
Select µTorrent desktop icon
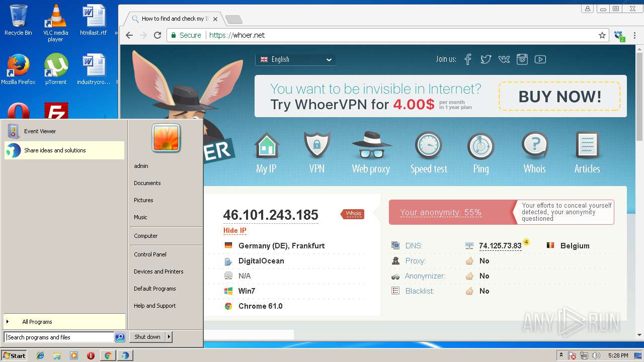(x=56, y=69)
